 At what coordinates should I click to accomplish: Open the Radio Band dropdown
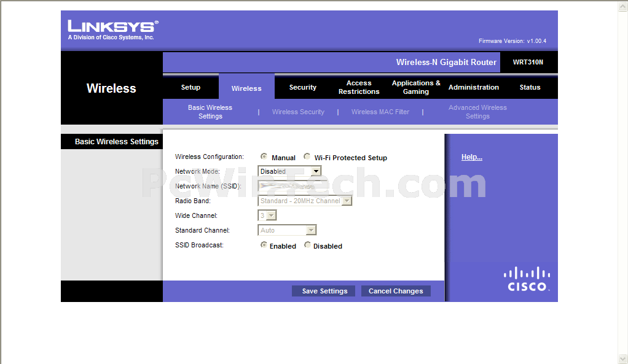[x=305, y=201]
